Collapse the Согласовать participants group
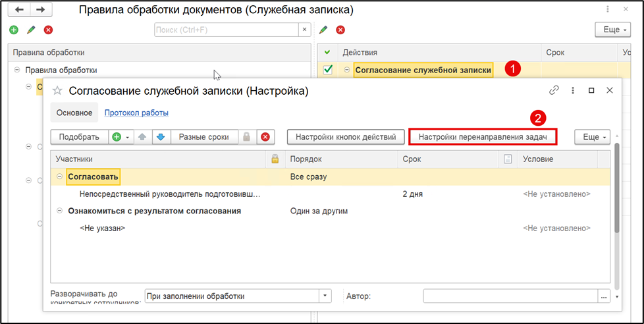Viewport: 644px width, 324px height. click(59, 176)
